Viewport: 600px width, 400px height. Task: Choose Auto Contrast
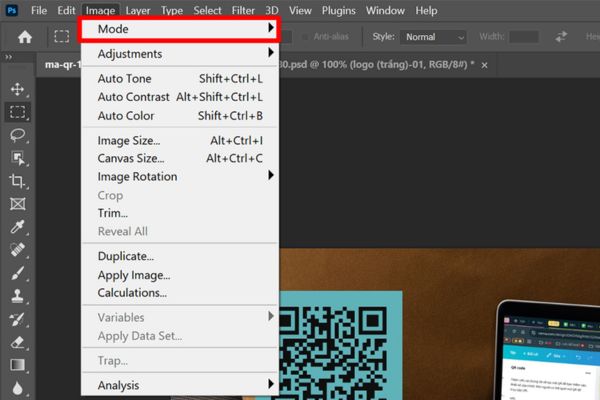[179, 97]
